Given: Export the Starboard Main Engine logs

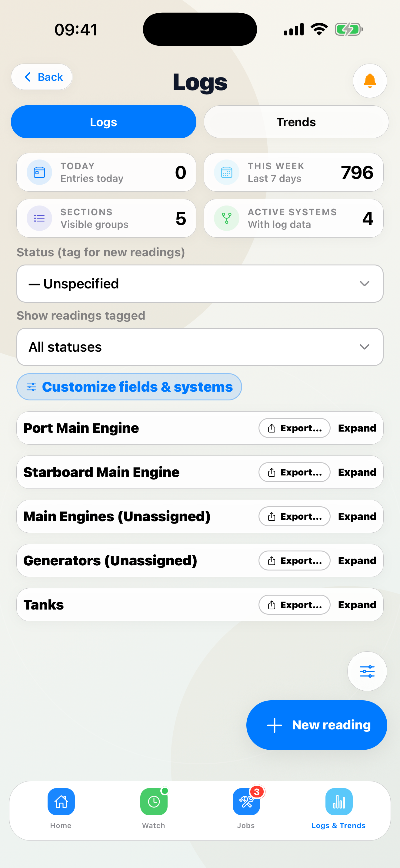Looking at the screenshot, I should 295,472.
